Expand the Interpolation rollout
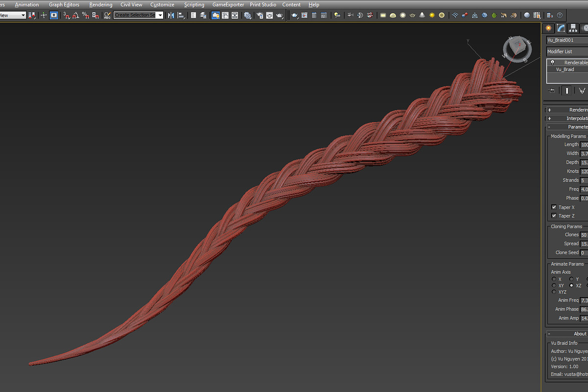 point(567,118)
